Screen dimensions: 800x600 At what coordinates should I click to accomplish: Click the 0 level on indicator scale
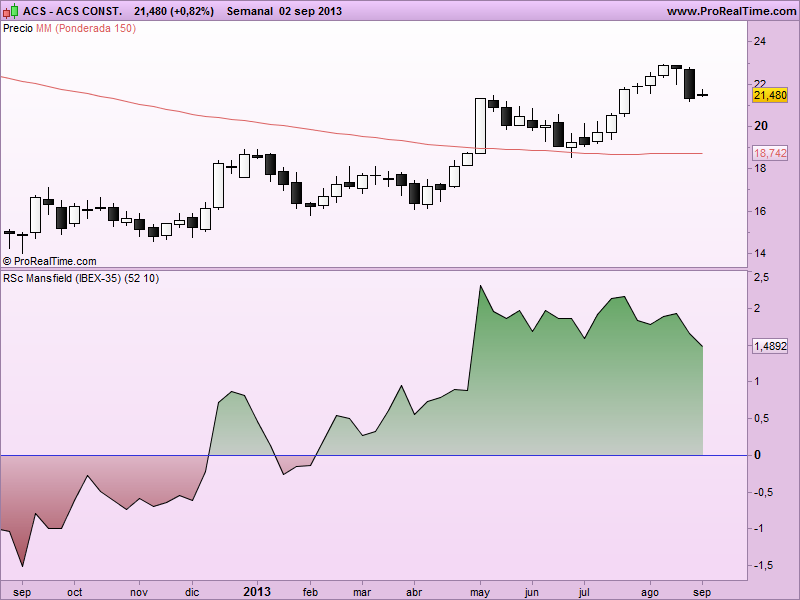click(757, 455)
